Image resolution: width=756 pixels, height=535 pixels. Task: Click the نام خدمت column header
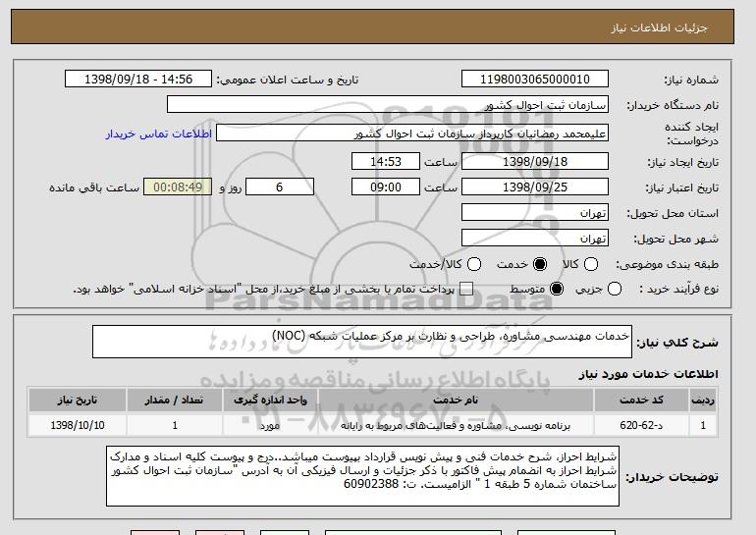tap(456, 401)
